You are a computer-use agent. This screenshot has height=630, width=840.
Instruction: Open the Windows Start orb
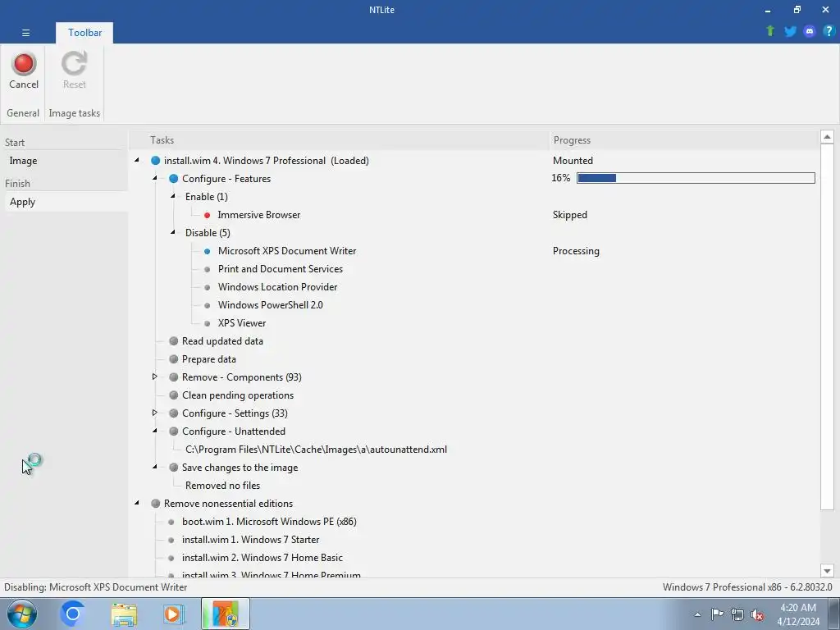[22, 614]
